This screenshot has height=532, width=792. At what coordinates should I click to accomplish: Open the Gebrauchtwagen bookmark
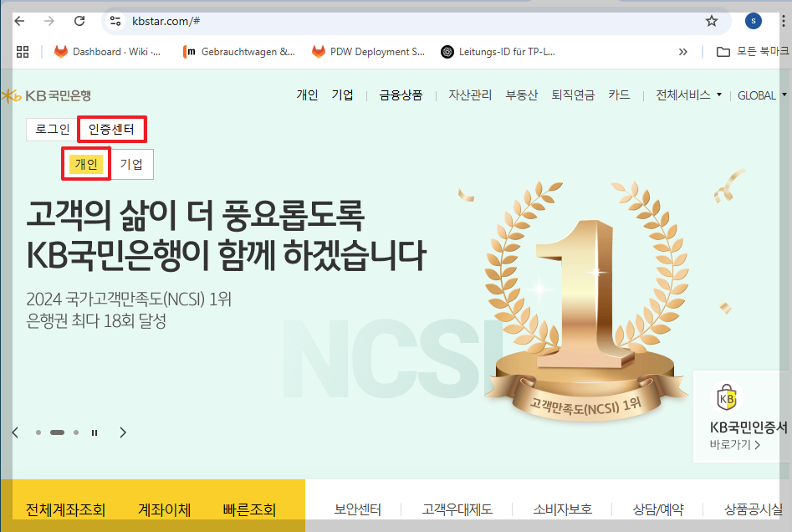point(239,52)
